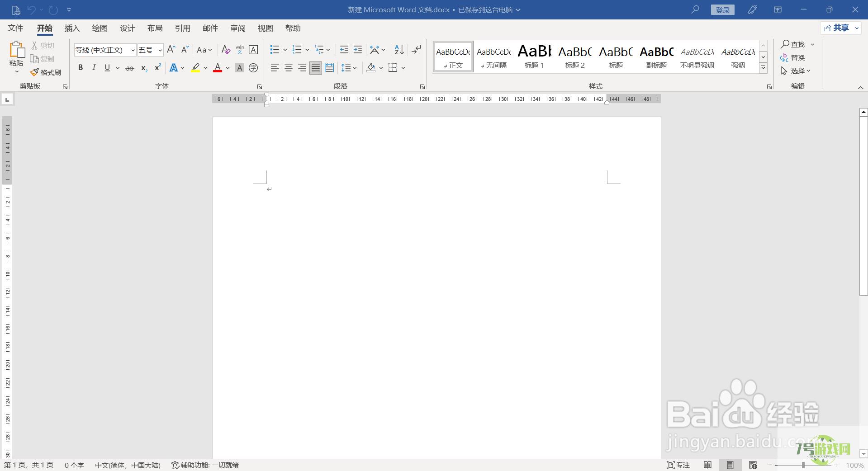Align text left
Screen dimensions: 868x471
click(x=275, y=68)
